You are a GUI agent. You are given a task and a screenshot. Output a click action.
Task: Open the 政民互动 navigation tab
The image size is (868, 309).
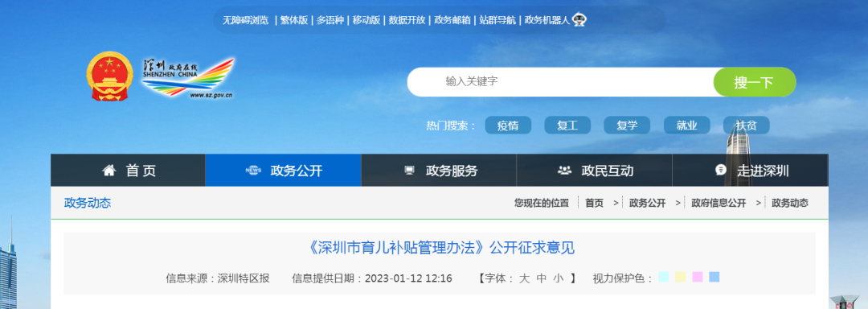click(595, 170)
